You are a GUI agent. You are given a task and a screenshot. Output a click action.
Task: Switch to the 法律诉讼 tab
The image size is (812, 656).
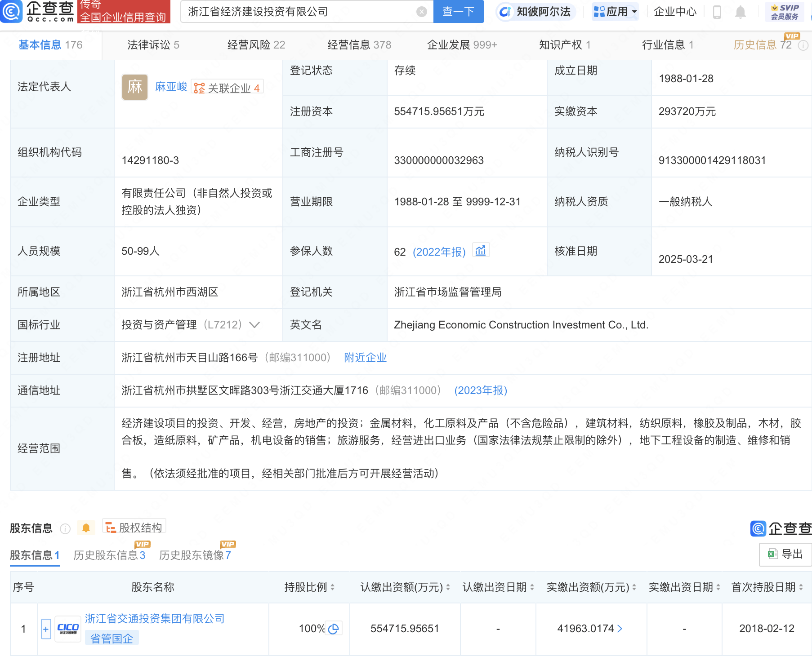(153, 45)
